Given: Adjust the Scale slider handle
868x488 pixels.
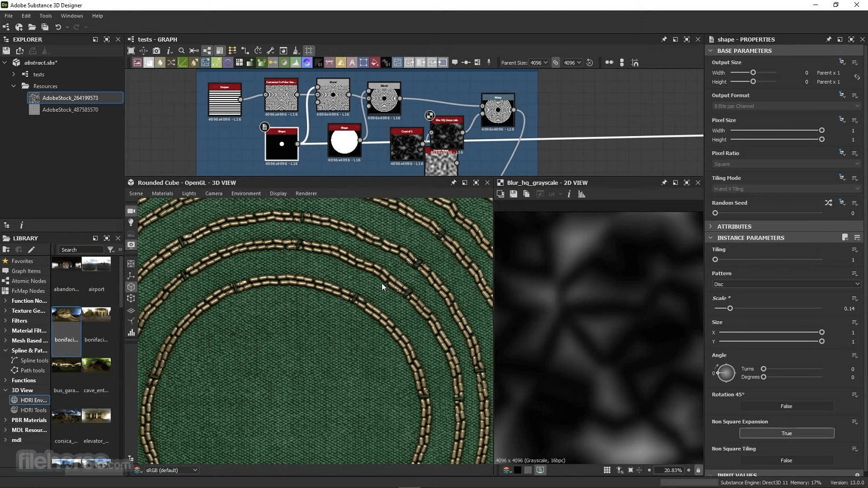Looking at the screenshot, I should click(x=730, y=308).
